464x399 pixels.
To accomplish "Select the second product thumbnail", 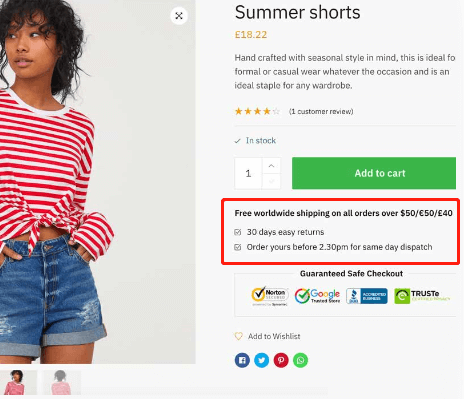I will (62, 383).
